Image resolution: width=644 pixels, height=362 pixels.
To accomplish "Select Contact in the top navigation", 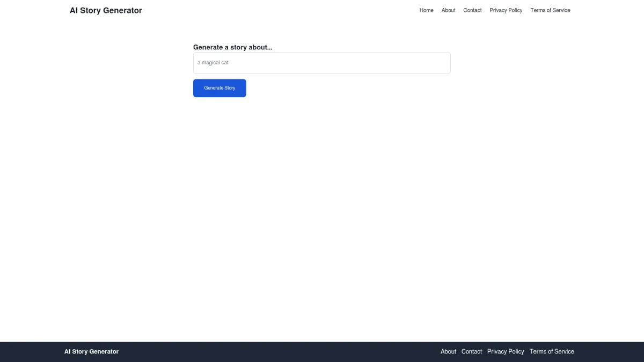I will click(x=472, y=10).
